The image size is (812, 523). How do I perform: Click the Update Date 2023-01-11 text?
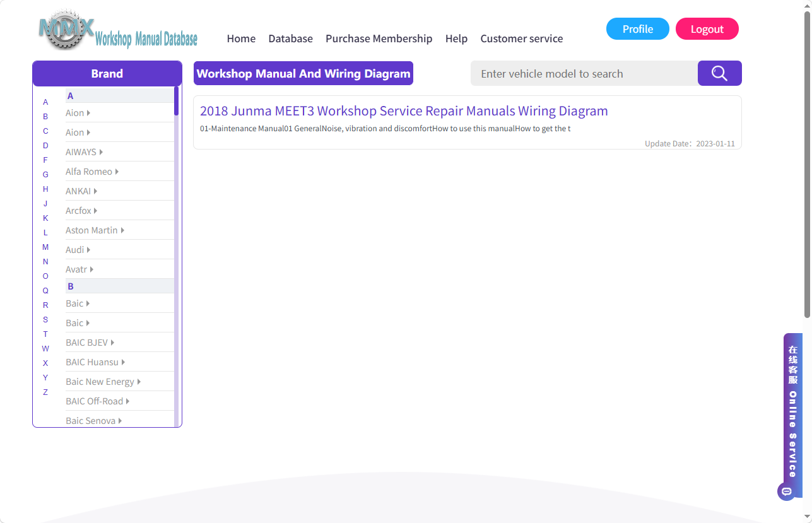tap(690, 144)
